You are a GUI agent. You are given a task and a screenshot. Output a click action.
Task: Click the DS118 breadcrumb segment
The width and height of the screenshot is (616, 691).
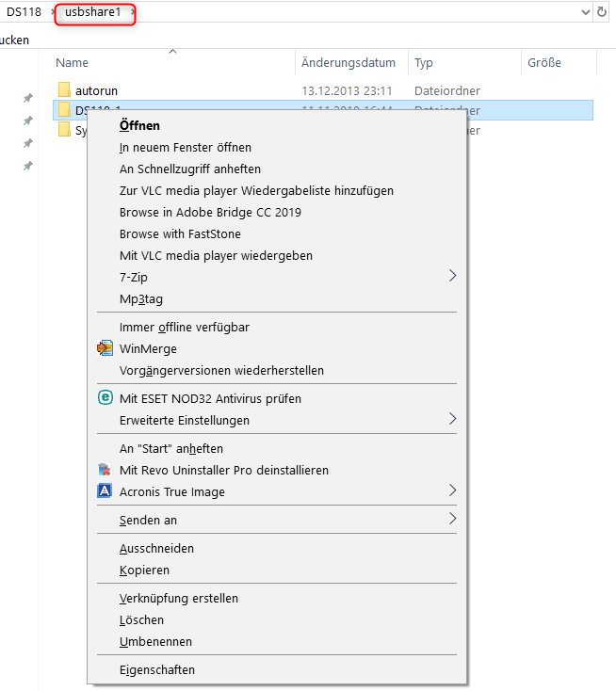24,12
